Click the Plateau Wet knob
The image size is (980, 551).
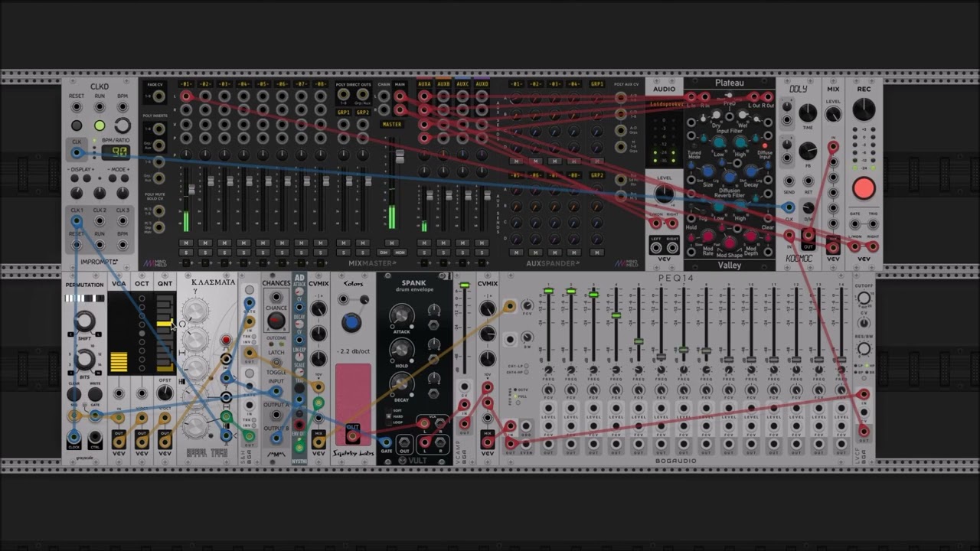(743, 115)
